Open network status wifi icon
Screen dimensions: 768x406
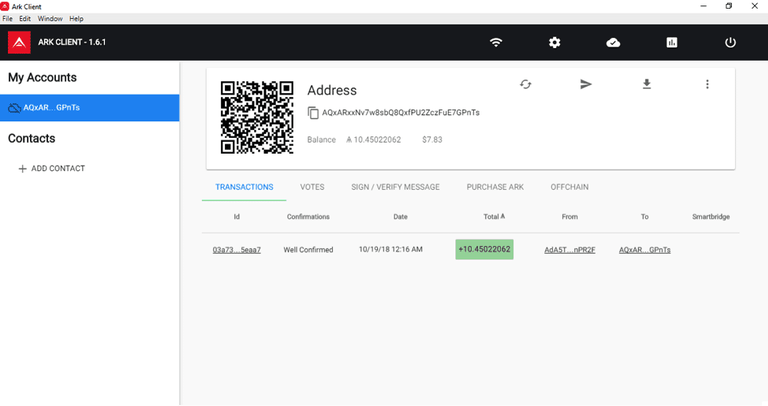(496, 42)
